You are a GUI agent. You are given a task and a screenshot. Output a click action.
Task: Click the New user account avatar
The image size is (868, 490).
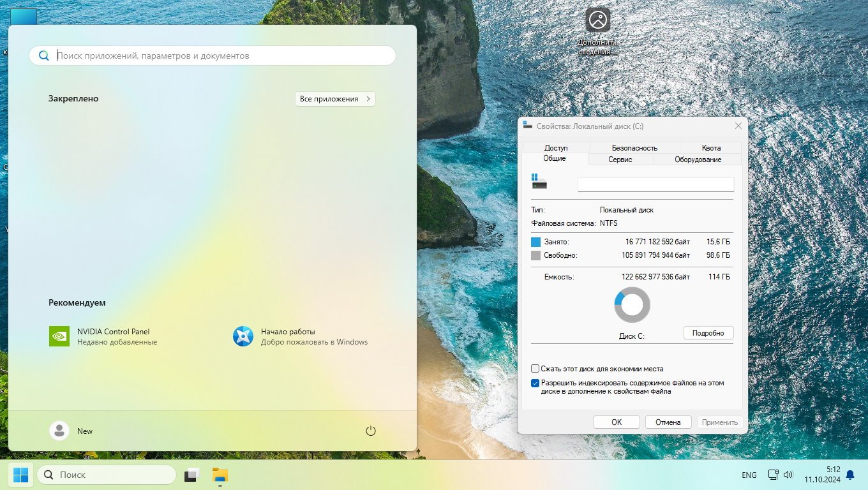tap(59, 431)
